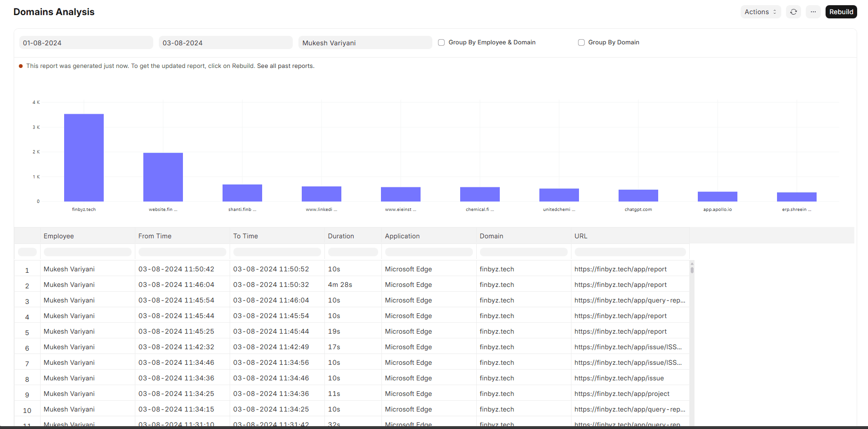Click the website.fin bar in the chart
The image size is (868, 429).
[x=163, y=177]
